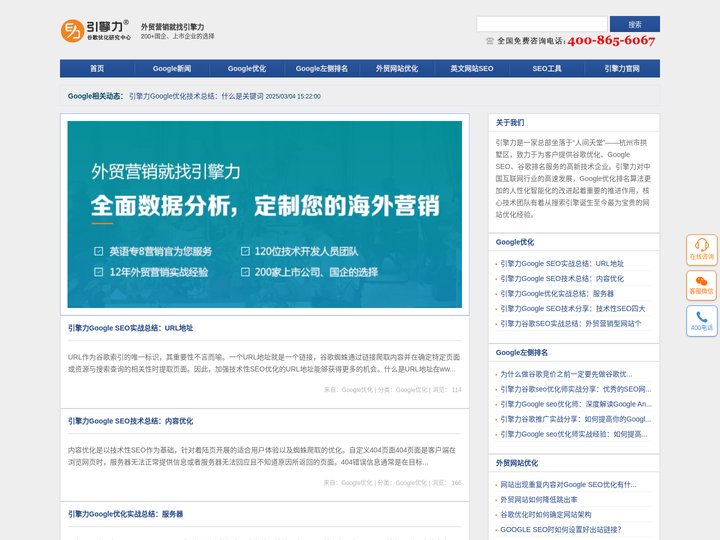Click inside the search input field
The image size is (720, 540).
[x=542, y=24]
